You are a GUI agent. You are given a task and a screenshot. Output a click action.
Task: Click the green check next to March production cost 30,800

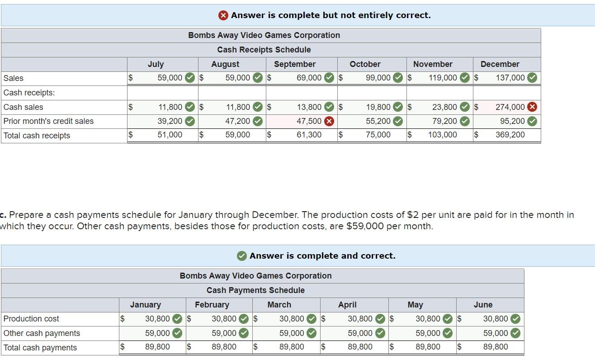[312, 319]
